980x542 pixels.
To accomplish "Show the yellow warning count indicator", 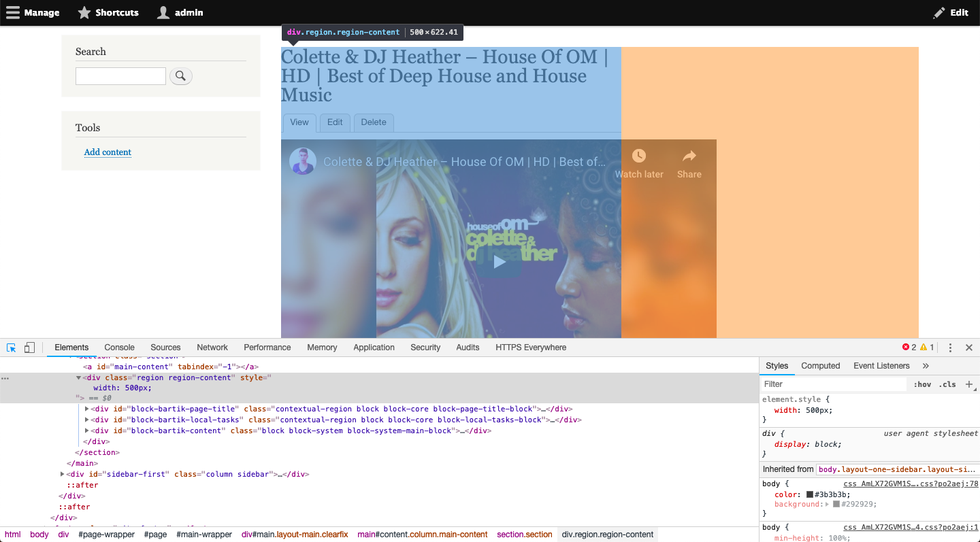I will click(927, 348).
